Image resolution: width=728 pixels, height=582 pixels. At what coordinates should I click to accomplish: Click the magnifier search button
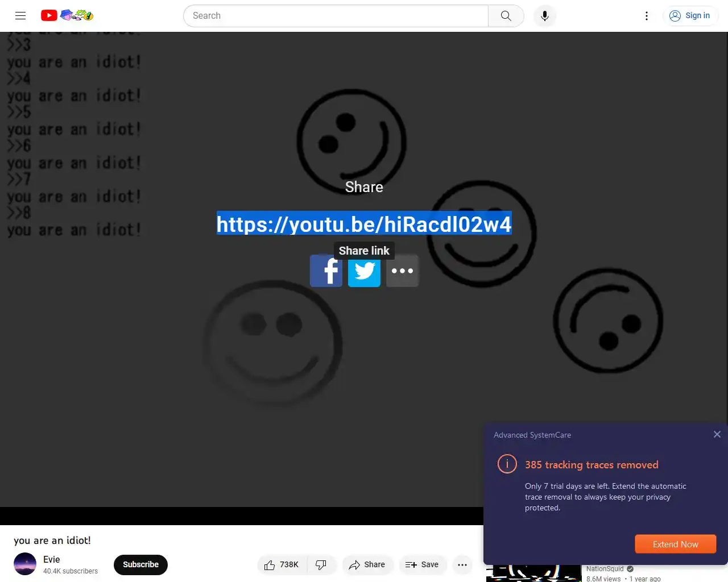[506, 16]
